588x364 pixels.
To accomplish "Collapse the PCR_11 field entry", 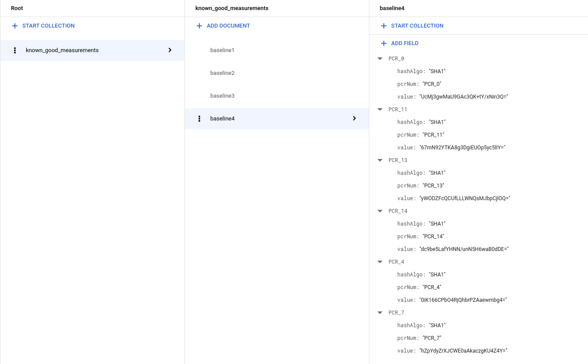I will 379,110.
